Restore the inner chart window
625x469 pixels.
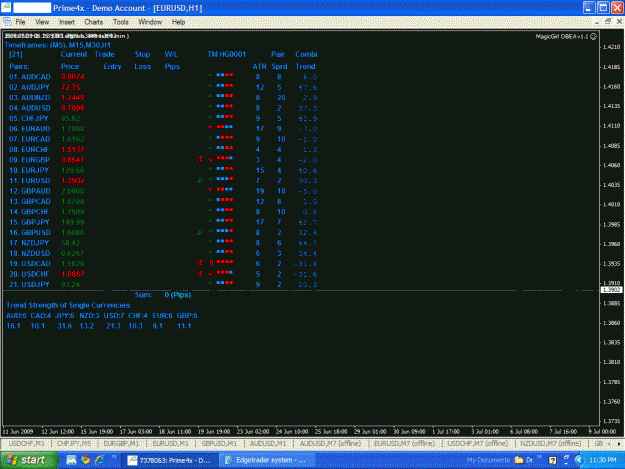[608, 22]
